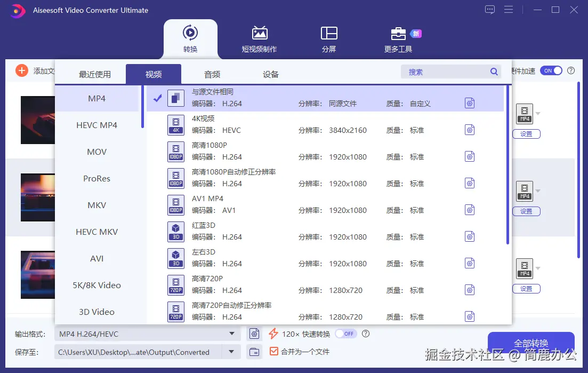Image resolution: width=588 pixels, height=373 pixels.
Task: Click the custom profile gear next to 与源文件相同
Action: click(470, 102)
